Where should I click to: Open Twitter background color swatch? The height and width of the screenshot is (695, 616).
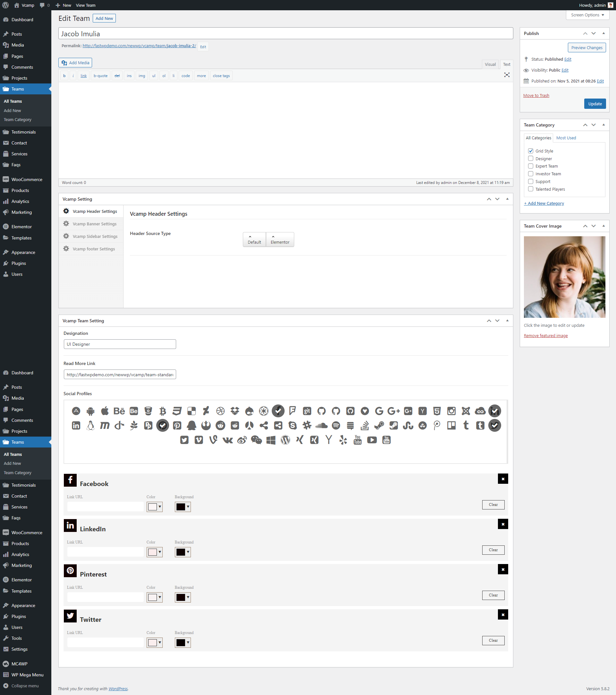183,642
